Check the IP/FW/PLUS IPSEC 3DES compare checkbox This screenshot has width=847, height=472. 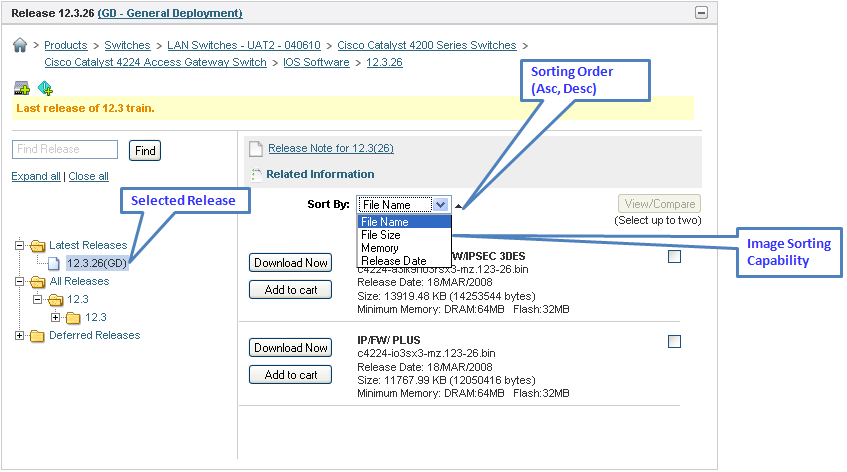pos(674,257)
